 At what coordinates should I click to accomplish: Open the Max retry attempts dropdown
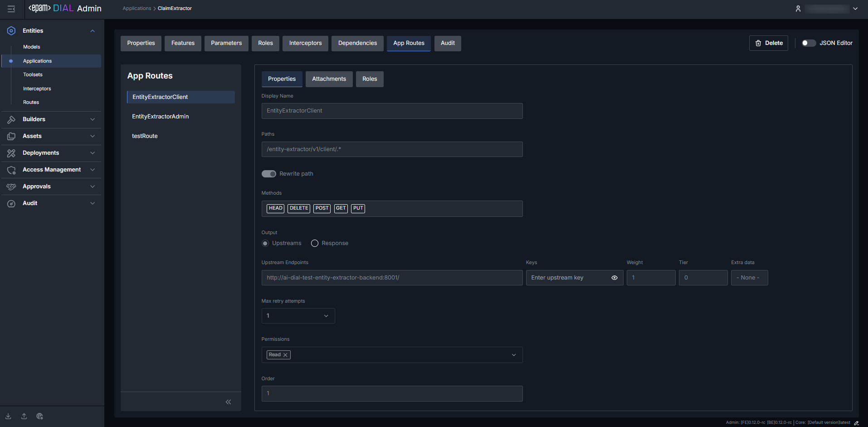point(298,316)
